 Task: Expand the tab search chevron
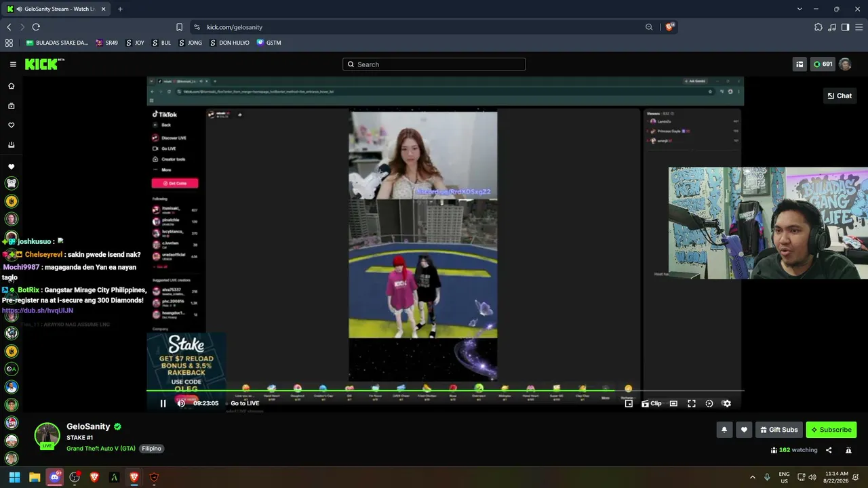(x=800, y=9)
